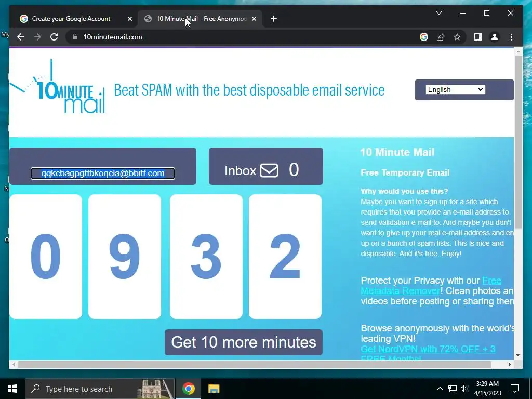This screenshot has width=532, height=399.
Task: Open the notification center icon
Action: pyautogui.click(x=515, y=389)
